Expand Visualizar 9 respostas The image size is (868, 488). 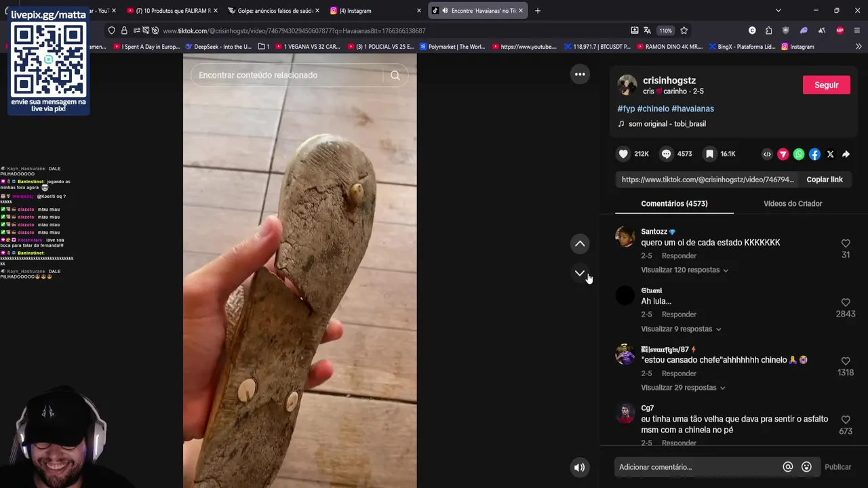[681, 329]
